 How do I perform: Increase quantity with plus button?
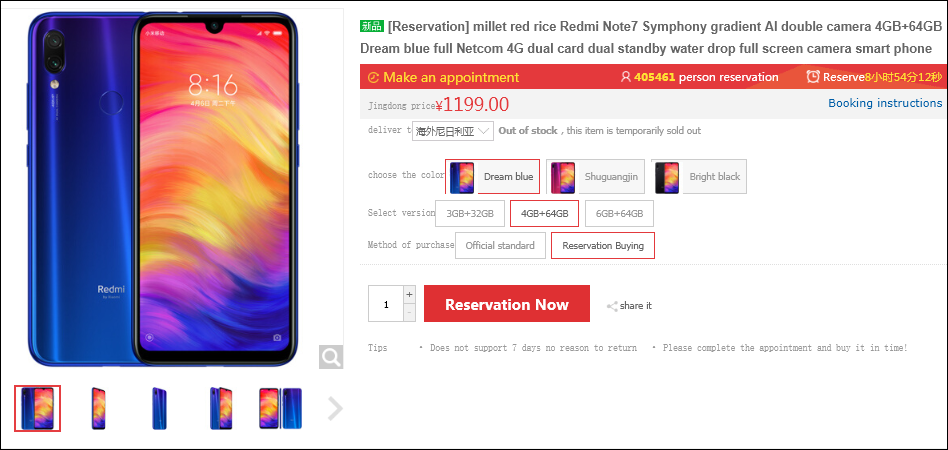coord(409,295)
